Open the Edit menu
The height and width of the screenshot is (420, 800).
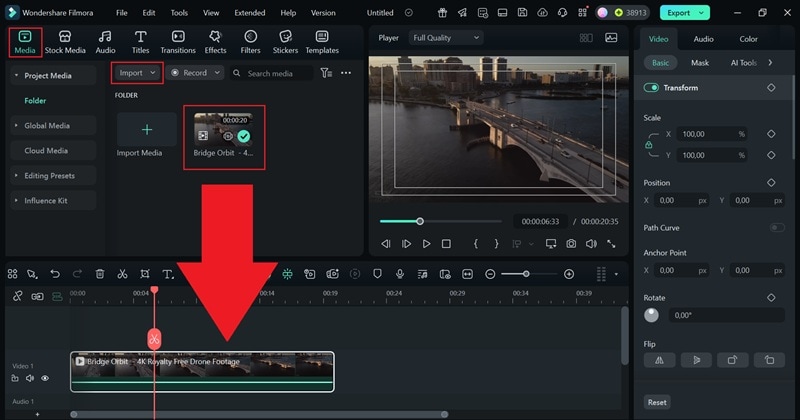[x=149, y=13]
